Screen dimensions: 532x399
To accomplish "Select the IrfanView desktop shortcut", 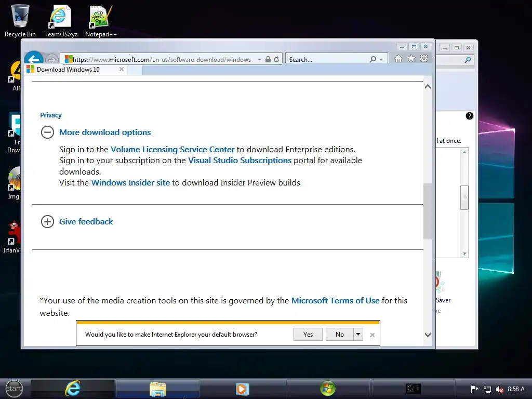I will click(x=12, y=237).
